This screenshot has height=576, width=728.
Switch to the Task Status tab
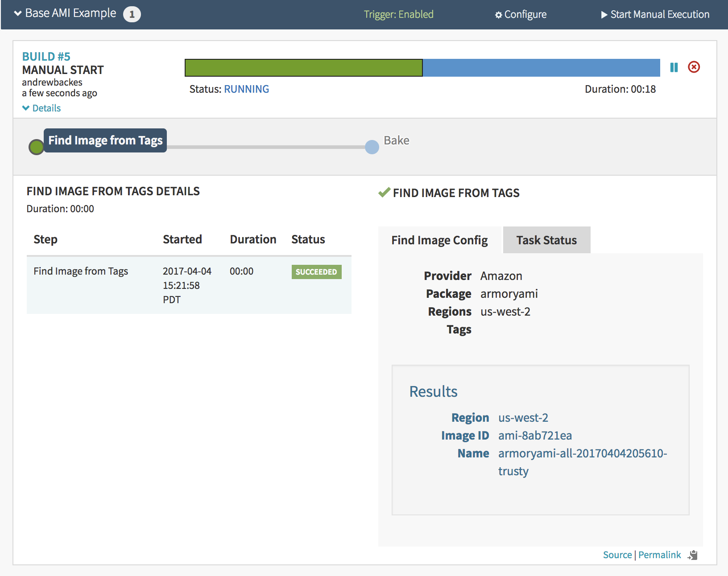tap(546, 240)
